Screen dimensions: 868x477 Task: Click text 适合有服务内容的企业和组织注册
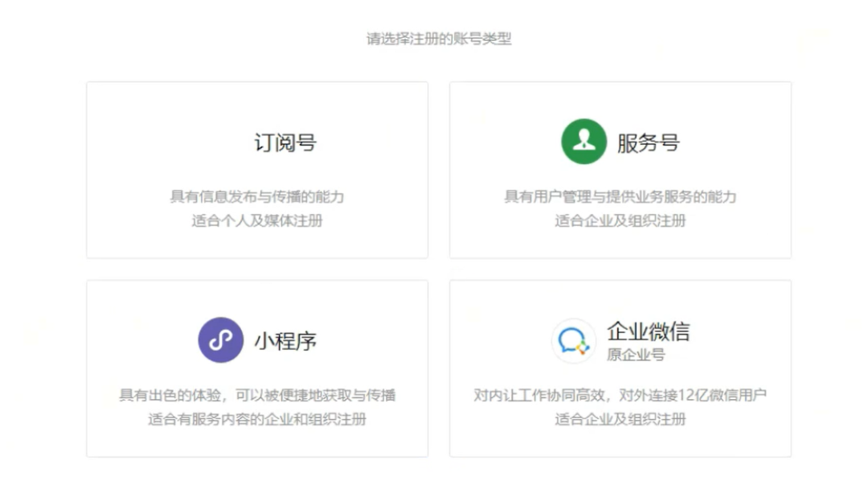[x=257, y=419]
